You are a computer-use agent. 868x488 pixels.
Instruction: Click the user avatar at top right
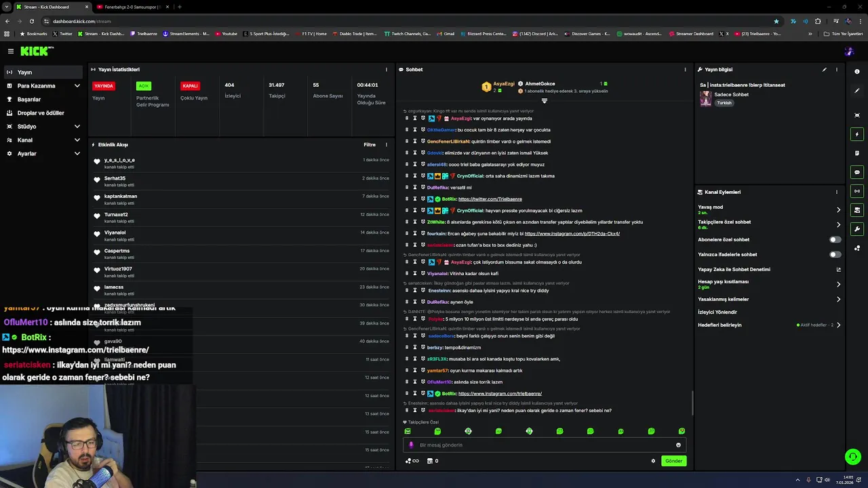[x=849, y=51]
